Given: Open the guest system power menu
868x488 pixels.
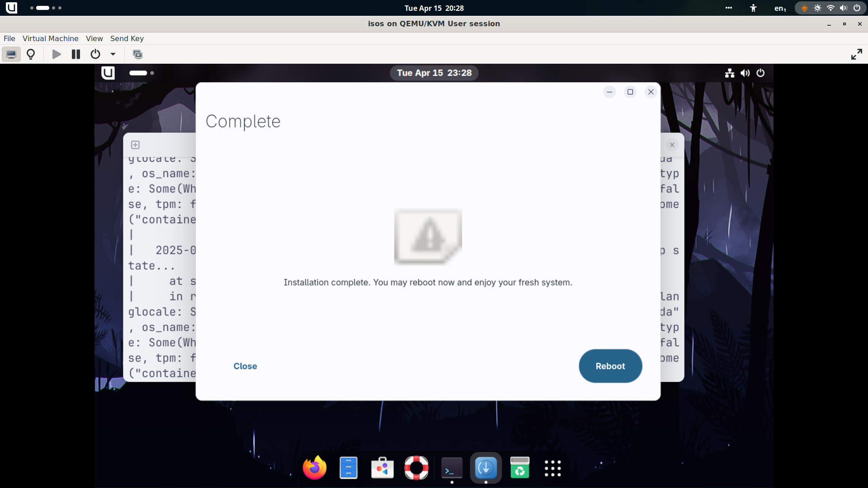Looking at the screenshot, I should [760, 73].
